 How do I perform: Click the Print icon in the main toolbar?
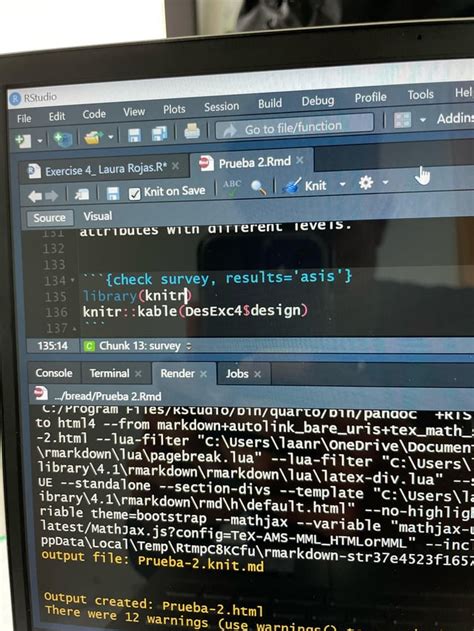click(192, 131)
